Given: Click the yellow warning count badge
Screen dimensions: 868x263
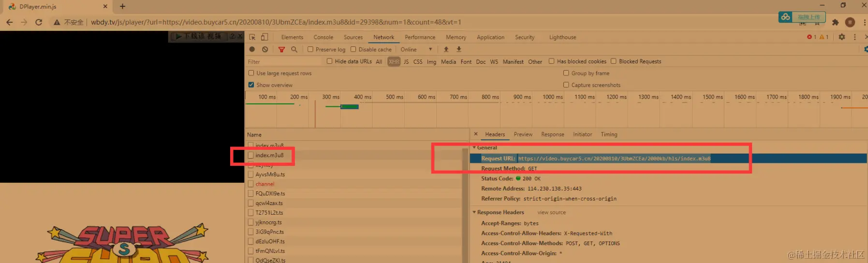Looking at the screenshot, I should [x=824, y=37].
